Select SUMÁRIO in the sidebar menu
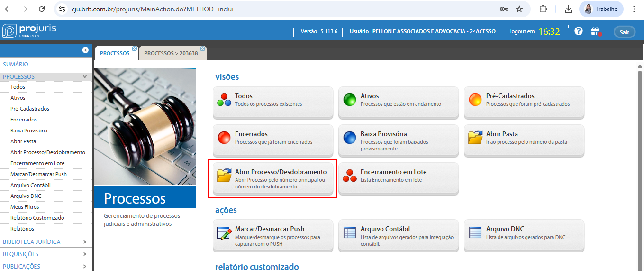 (x=16, y=64)
